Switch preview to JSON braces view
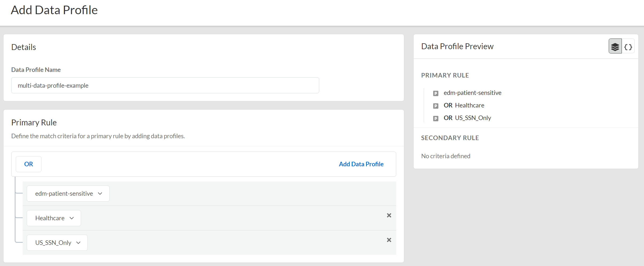 628,47
